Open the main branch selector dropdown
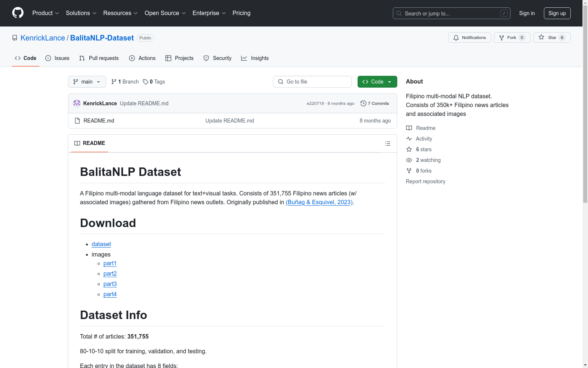This screenshot has height=368, width=588. coord(87,82)
